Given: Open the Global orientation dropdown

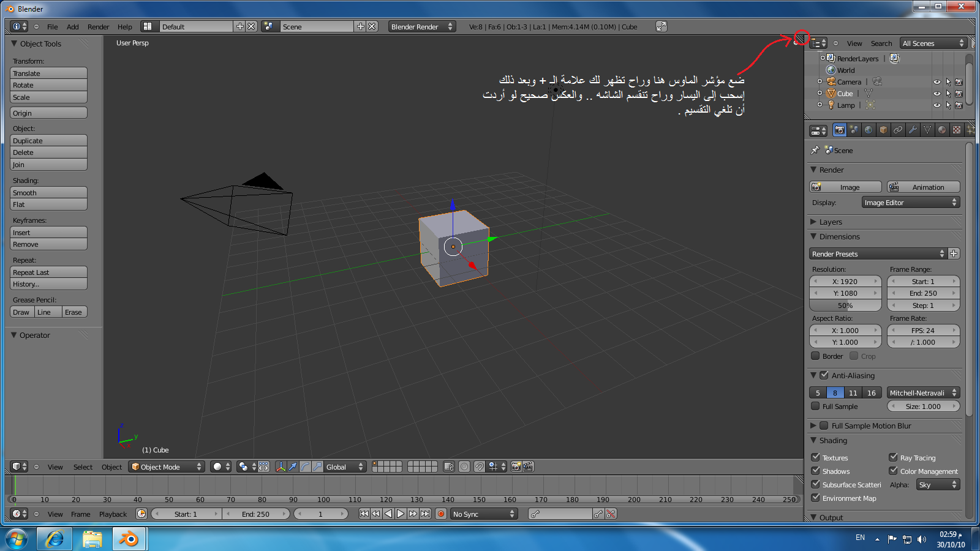Looking at the screenshot, I should 345,467.
